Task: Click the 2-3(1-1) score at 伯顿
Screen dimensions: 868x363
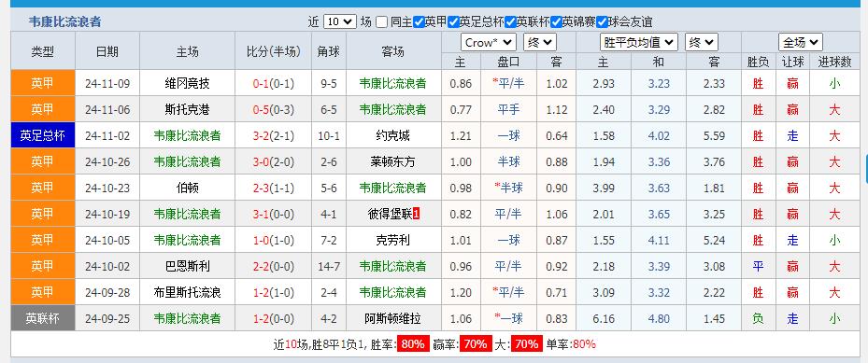Action: tap(274, 188)
